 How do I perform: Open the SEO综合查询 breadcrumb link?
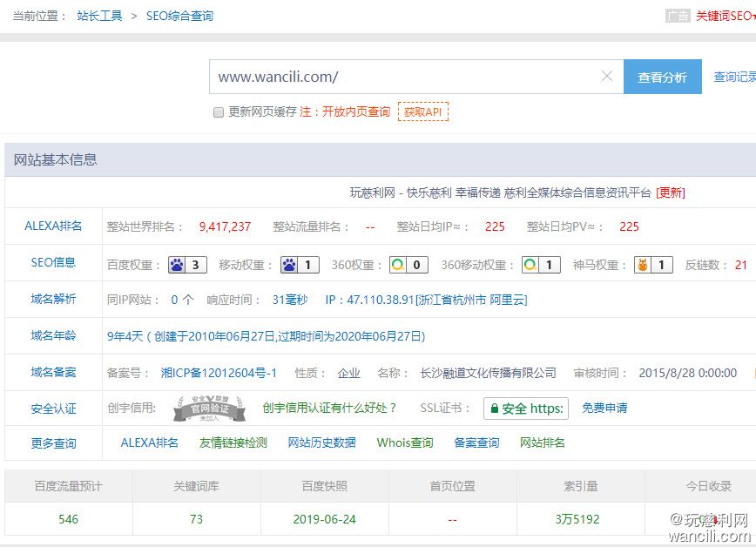pyautogui.click(x=179, y=16)
